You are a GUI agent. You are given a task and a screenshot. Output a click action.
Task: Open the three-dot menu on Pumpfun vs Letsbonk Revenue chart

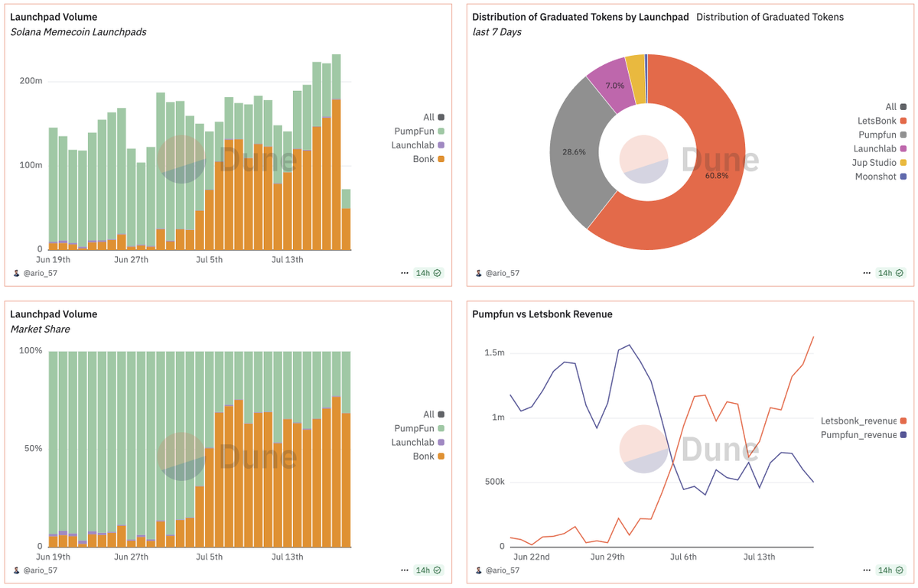tap(867, 570)
